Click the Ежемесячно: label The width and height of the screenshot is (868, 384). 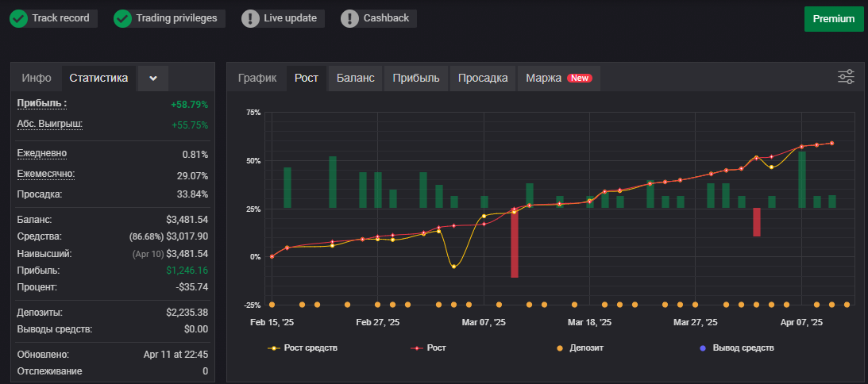(46, 175)
